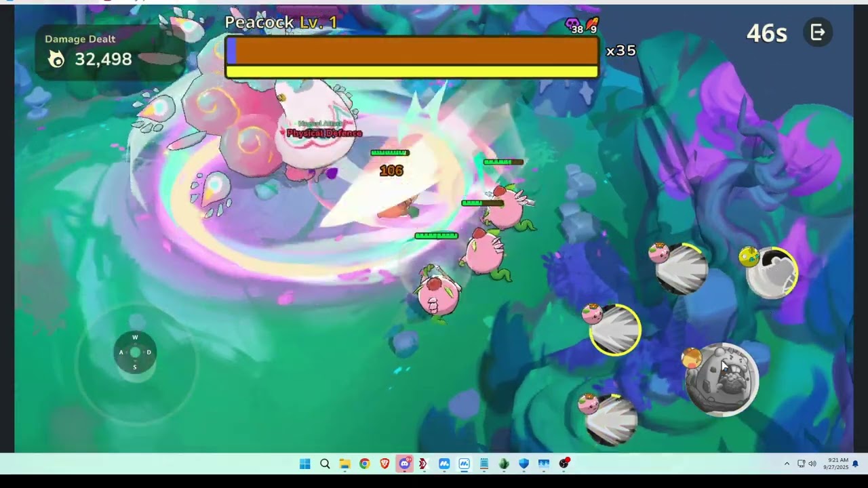This screenshot has width=868, height=488.
Task: Open the notification bell in the tray
Action: point(856,464)
